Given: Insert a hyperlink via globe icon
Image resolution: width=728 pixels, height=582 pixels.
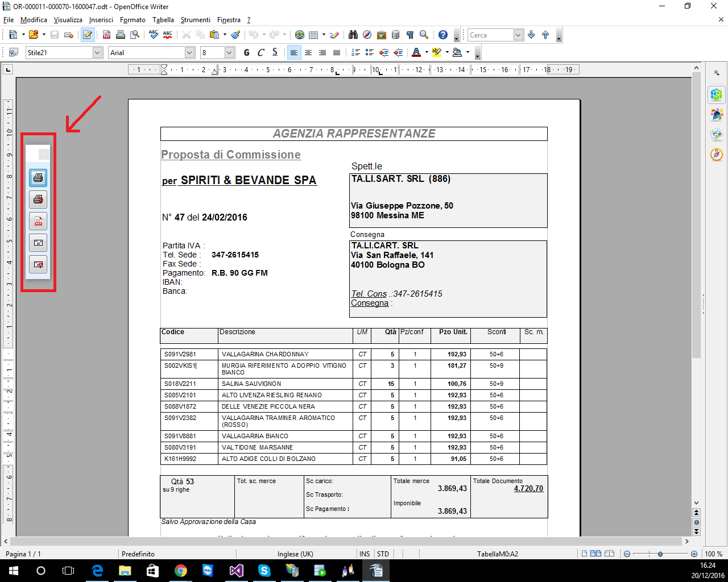Looking at the screenshot, I should (x=300, y=35).
